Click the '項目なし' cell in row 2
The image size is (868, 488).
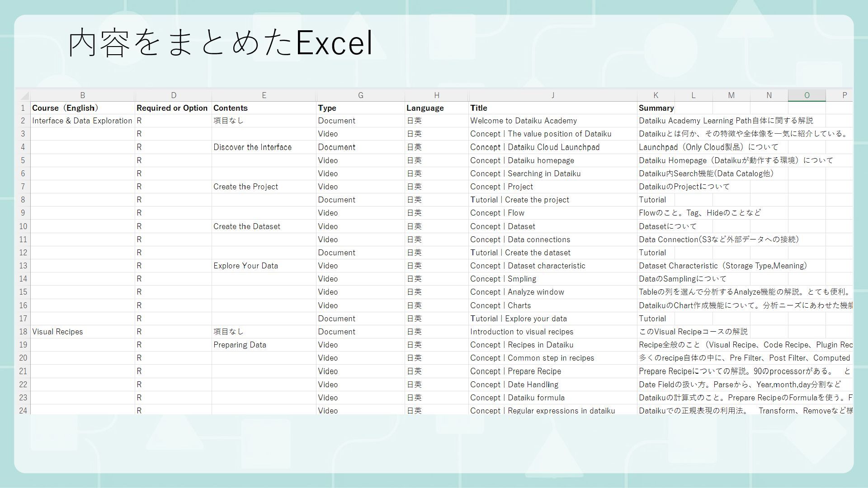pyautogui.click(x=264, y=121)
